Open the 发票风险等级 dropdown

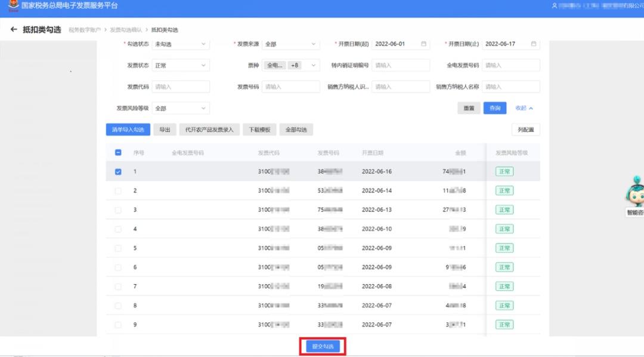181,109
